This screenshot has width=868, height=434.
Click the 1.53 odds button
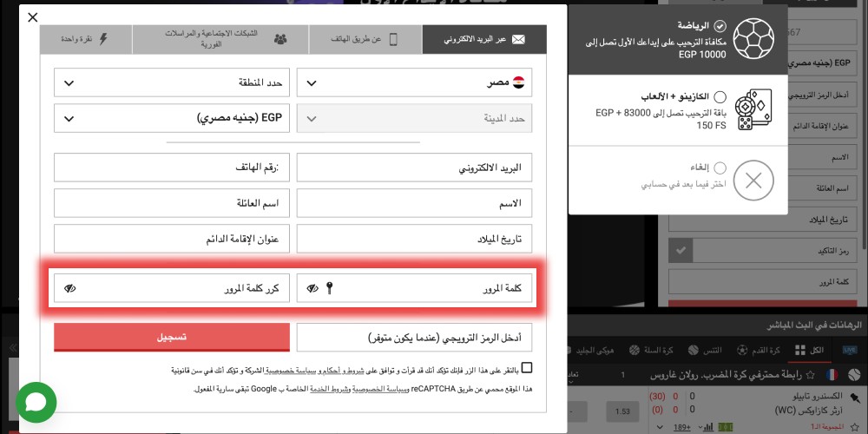pyautogui.click(x=622, y=411)
